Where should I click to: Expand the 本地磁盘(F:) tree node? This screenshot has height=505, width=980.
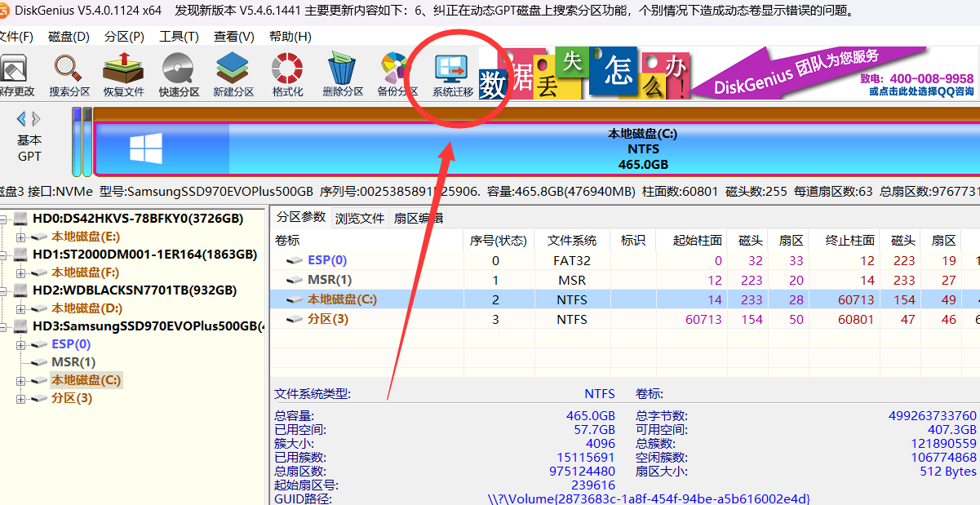(x=20, y=274)
